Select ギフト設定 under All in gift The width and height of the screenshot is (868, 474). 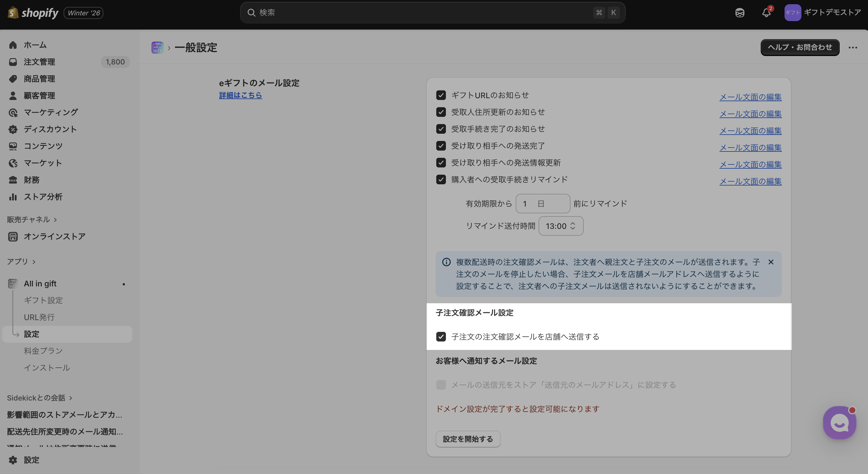43,300
